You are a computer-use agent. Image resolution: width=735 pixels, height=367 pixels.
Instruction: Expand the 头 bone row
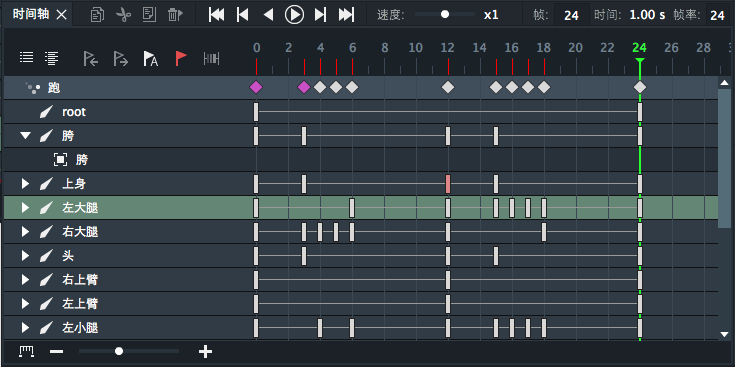25,256
